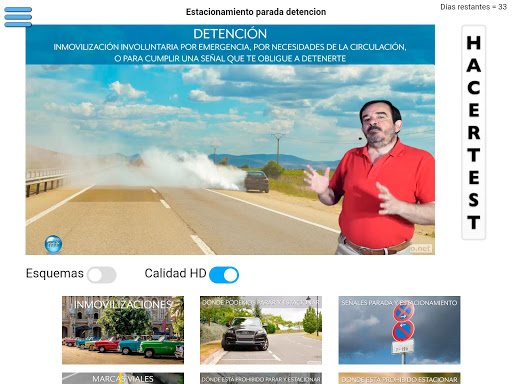Click the Estacionamiento parada detencion title
512x384 pixels.
coord(256,12)
